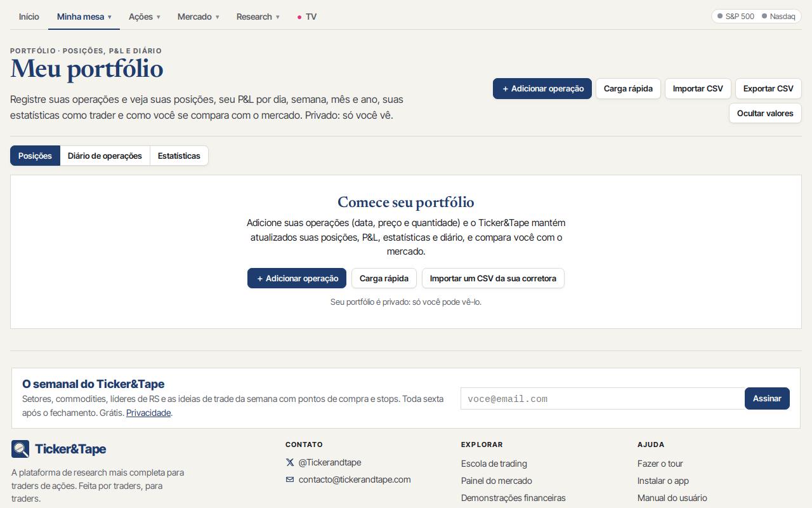Image resolution: width=812 pixels, height=508 pixels.
Task: Go to Início in the navigation
Action: point(29,17)
